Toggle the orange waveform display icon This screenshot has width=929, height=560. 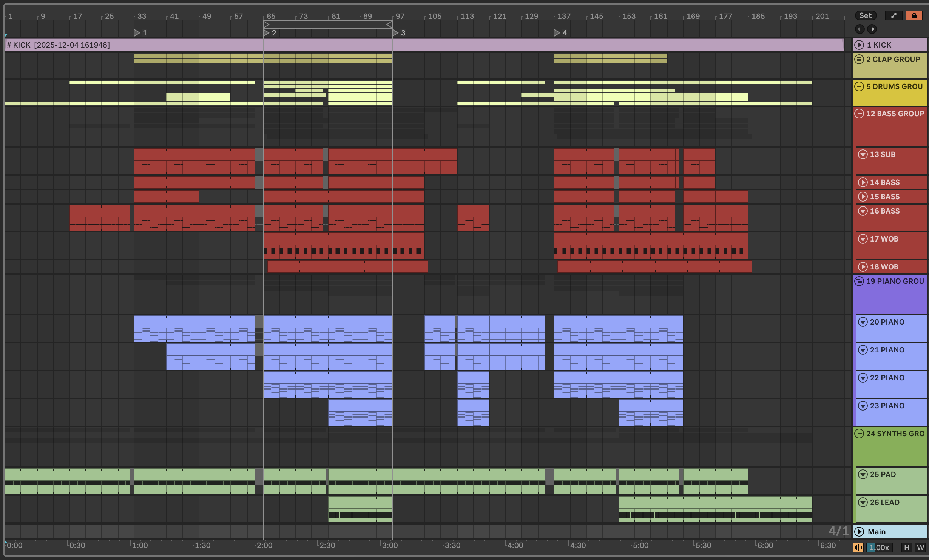858,548
